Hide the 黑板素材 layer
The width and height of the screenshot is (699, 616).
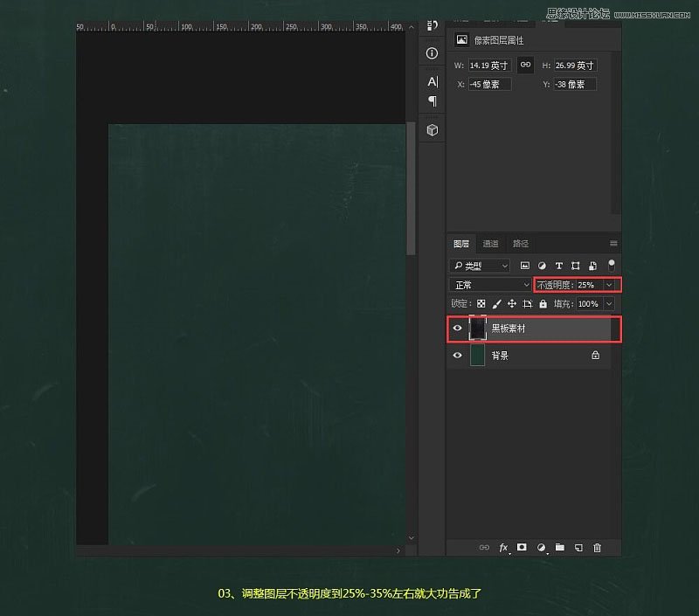(x=457, y=329)
